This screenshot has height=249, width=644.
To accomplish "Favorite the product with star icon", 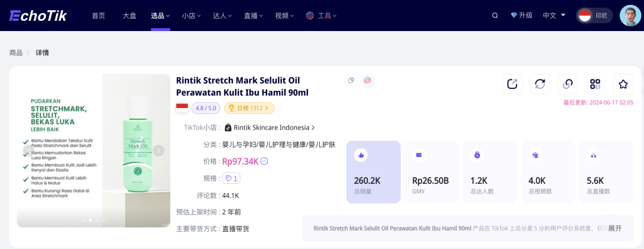I will pyautogui.click(x=623, y=84).
